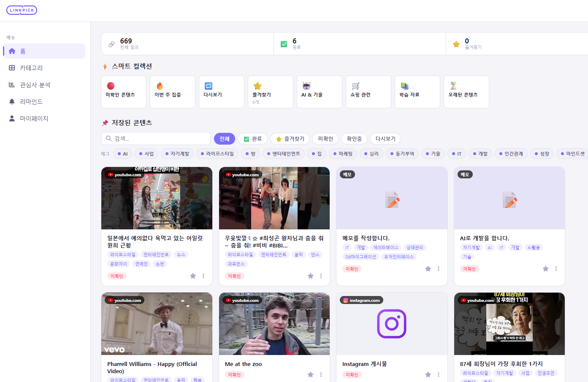Click 미확인 status badge on Me at the zoo
This screenshot has height=382, width=588.
point(234,374)
